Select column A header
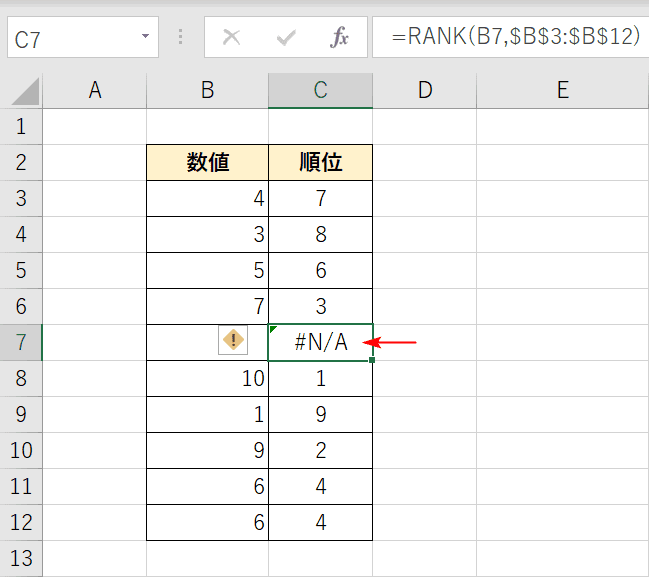 (95, 91)
